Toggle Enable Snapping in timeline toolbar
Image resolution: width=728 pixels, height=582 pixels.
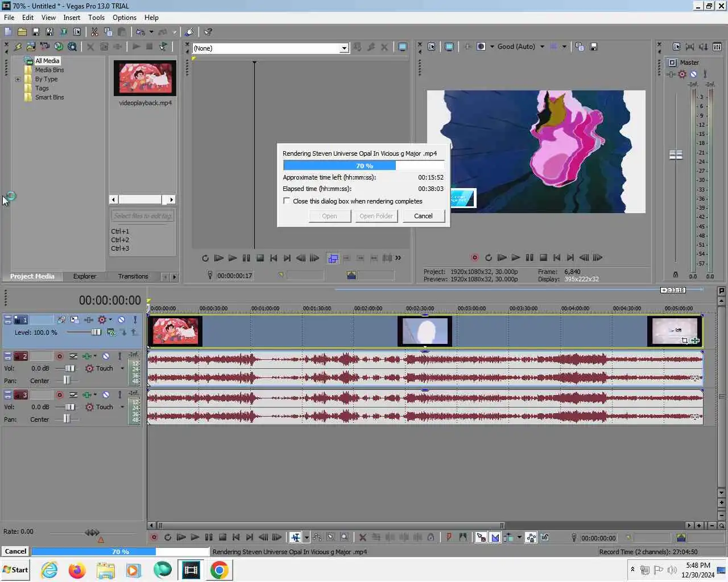(x=481, y=537)
